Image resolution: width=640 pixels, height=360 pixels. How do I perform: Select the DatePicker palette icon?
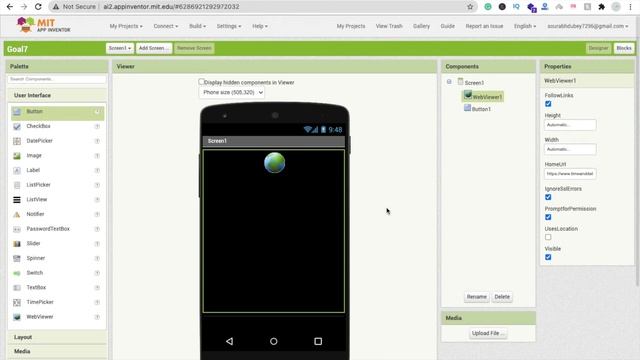[x=17, y=141]
